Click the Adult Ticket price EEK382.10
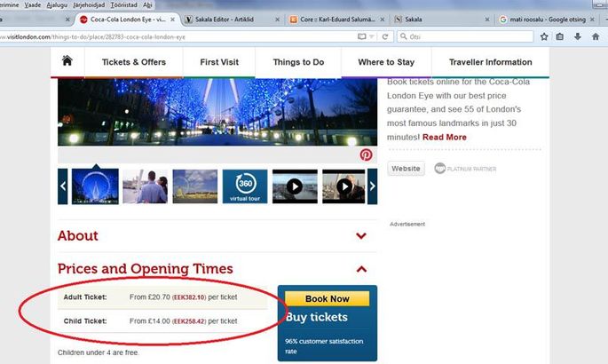 (x=189, y=297)
